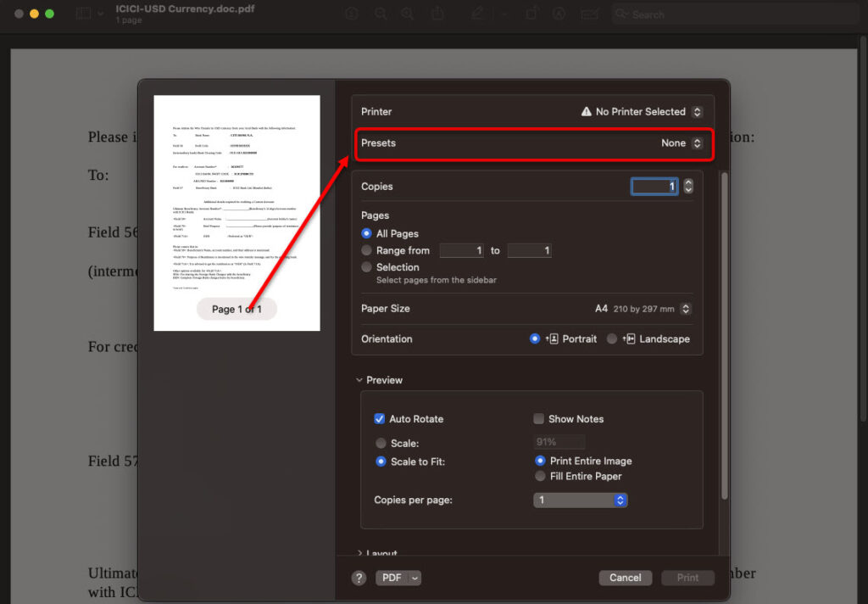Uncheck the Auto Rotate checkbox
The image size is (868, 604).
pyautogui.click(x=379, y=419)
